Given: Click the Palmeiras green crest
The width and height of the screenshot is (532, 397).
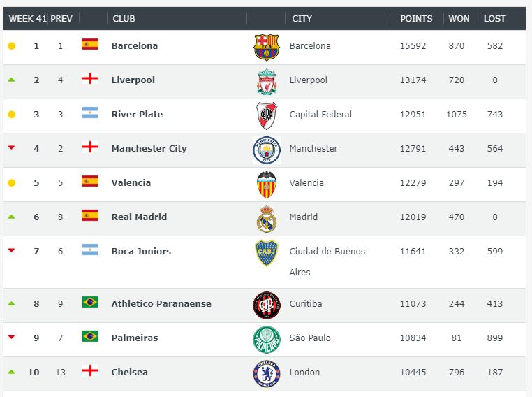Looking at the screenshot, I should pyautogui.click(x=266, y=339).
